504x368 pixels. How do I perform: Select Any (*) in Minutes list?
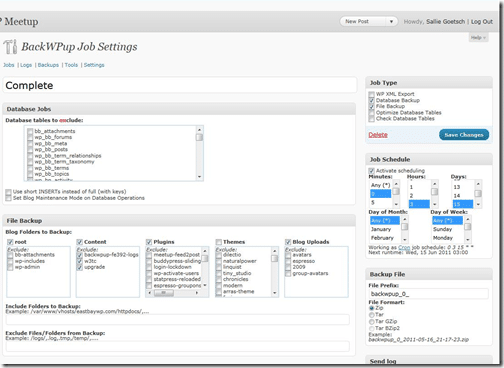[x=381, y=185]
